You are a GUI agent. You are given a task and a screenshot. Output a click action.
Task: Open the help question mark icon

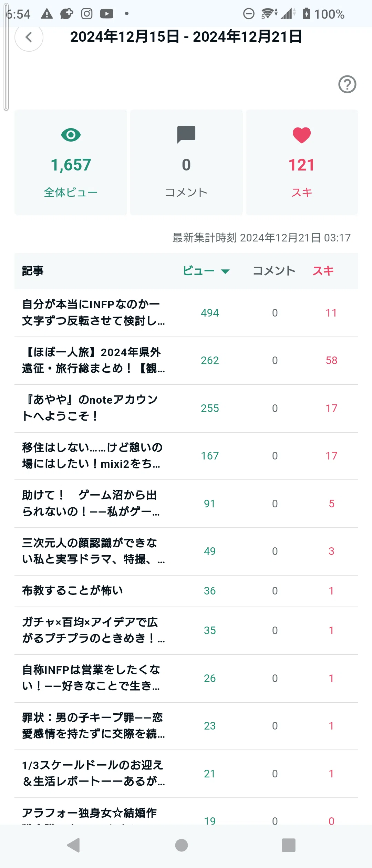pyautogui.click(x=347, y=84)
